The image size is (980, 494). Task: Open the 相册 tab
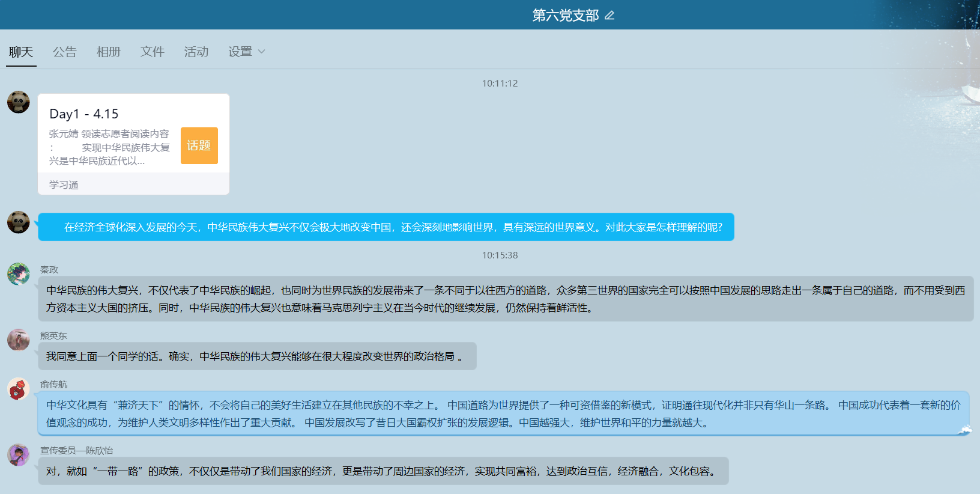[x=109, y=52]
